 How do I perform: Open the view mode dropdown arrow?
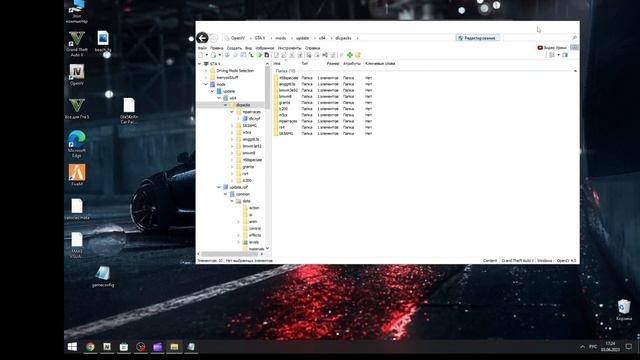point(558,55)
